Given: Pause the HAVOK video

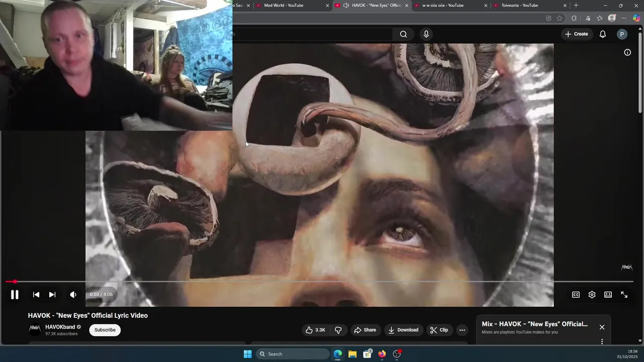Looking at the screenshot, I should pyautogui.click(x=15, y=295).
